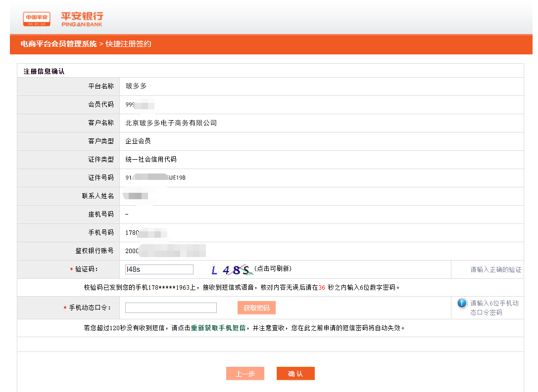Click the 联系人姓名 label
The image size is (538, 392).
[98, 196]
